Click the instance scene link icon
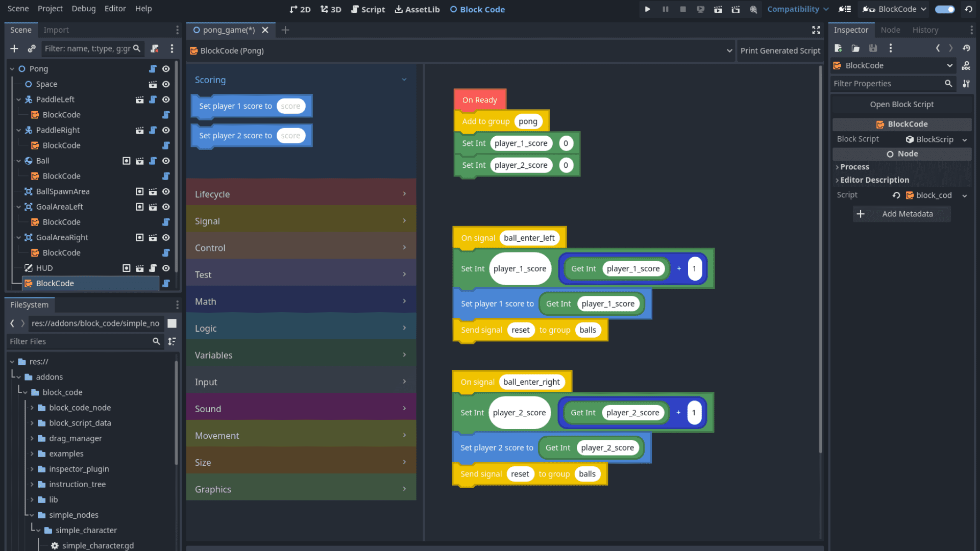 [x=32, y=48]
